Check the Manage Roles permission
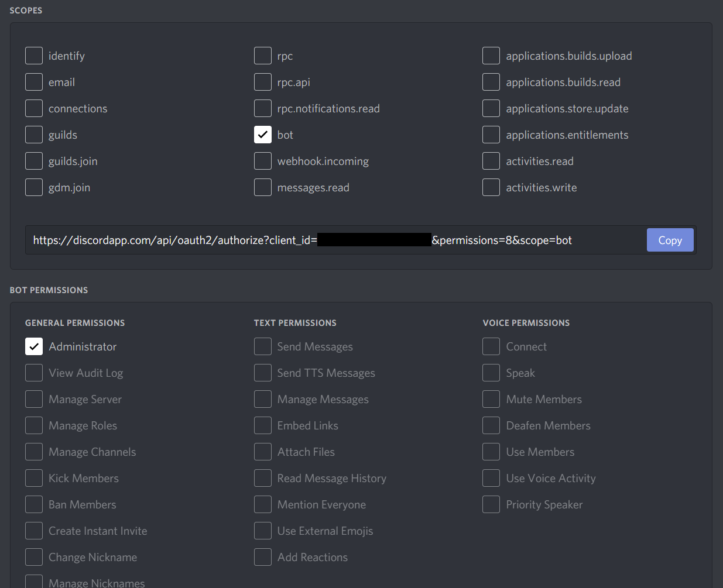The width and height of the screenshot is (723, 588). click(34, 425)
